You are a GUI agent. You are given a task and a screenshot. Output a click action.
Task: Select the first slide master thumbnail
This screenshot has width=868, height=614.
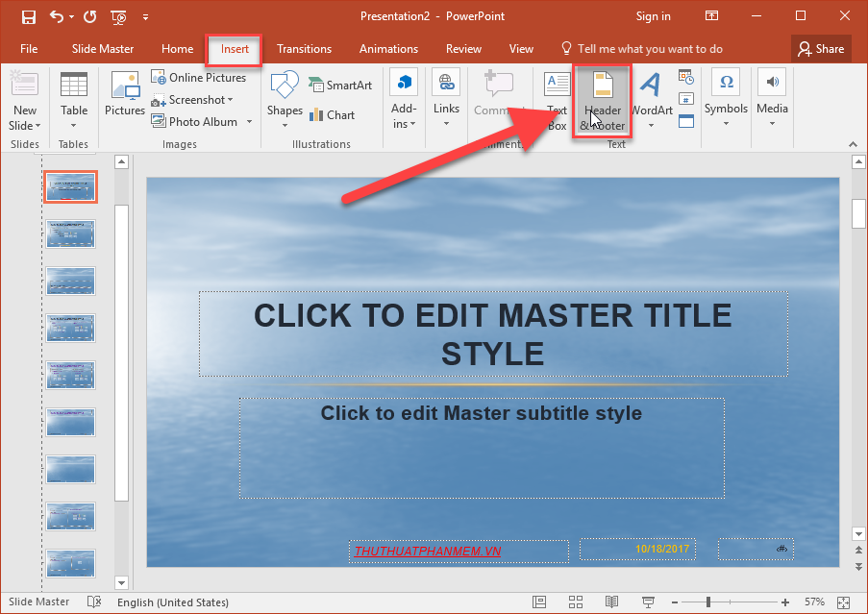pyautogui.click(x=70, y=186)
